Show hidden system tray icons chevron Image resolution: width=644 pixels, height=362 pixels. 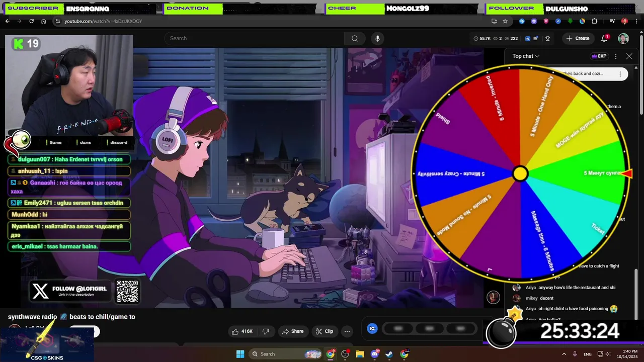563,354
